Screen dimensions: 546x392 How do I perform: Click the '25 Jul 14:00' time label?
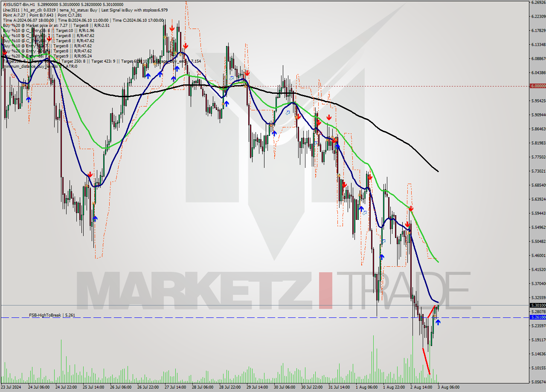coord(93,387)
